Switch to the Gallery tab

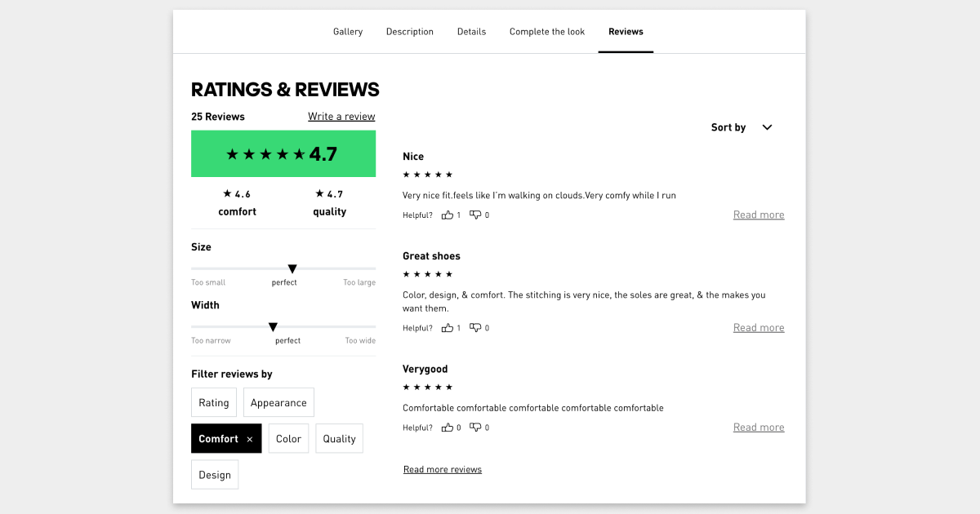tap(348, 32)
